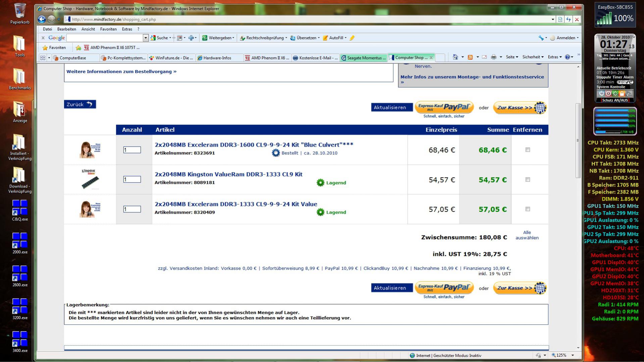Open the Seite dropdown menu
The height and width of the screenshot is (362, 644).
512,57
